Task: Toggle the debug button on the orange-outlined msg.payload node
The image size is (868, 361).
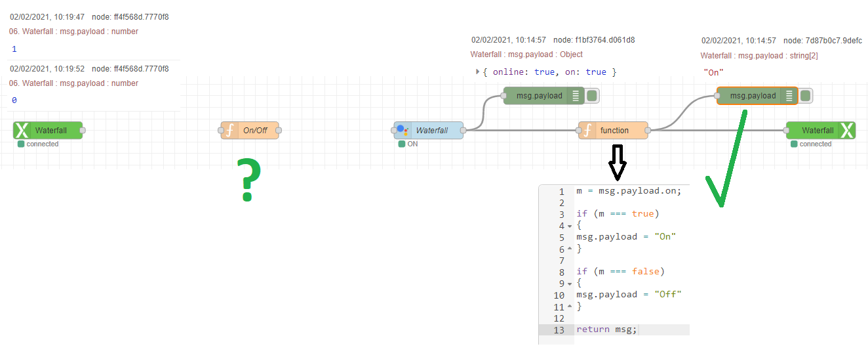Action: point(806,96)
